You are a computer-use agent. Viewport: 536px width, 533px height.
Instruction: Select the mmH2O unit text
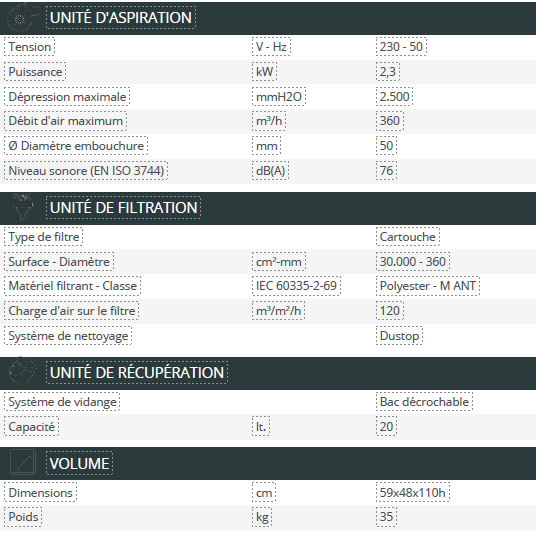click(x=279, y=97)
